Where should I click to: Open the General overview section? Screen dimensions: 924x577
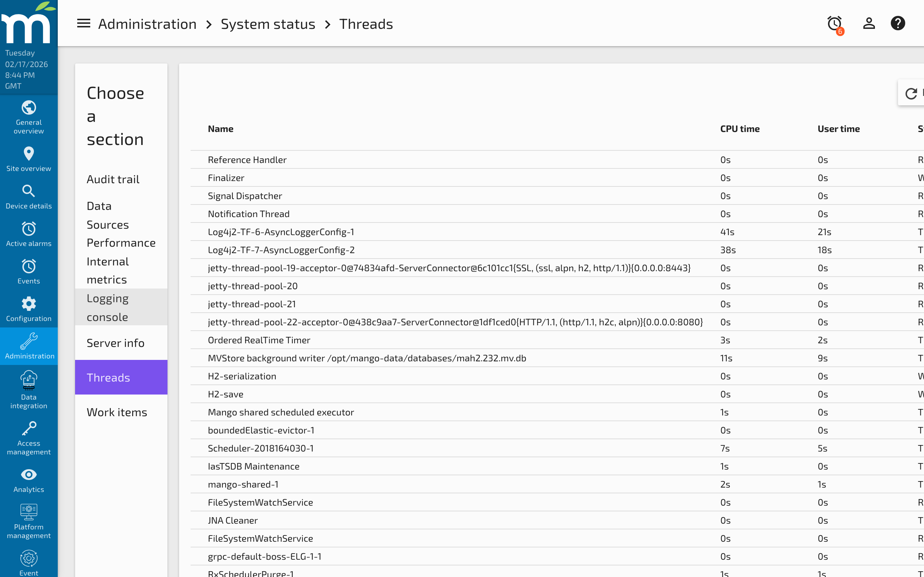[x=29, y=118]
